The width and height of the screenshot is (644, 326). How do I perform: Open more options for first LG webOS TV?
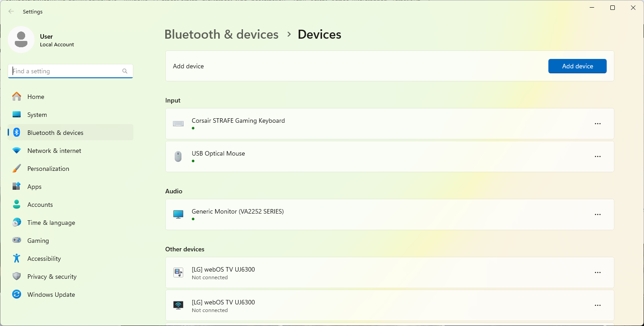pyautogui.click(x=598, y=272)
